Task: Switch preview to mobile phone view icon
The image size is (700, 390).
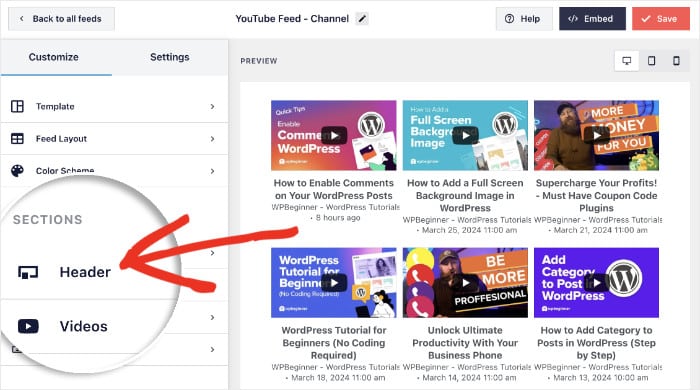Action: (x=676, y=61)
